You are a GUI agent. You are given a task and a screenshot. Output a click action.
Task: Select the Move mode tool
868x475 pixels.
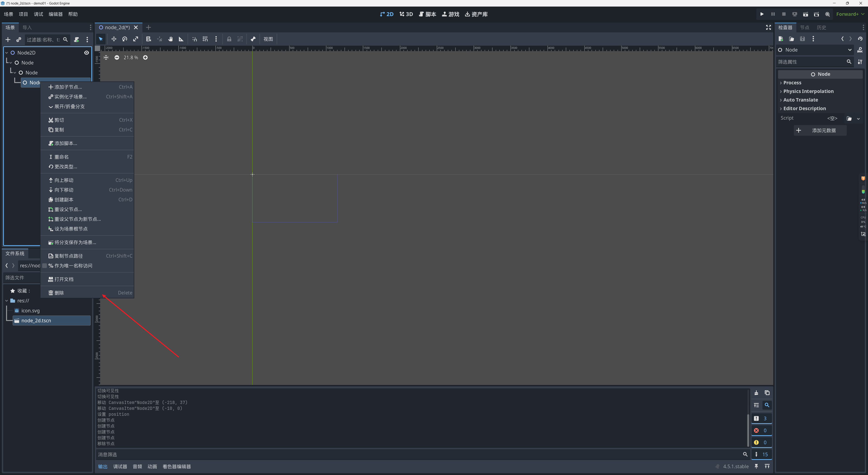click(113, 39)
